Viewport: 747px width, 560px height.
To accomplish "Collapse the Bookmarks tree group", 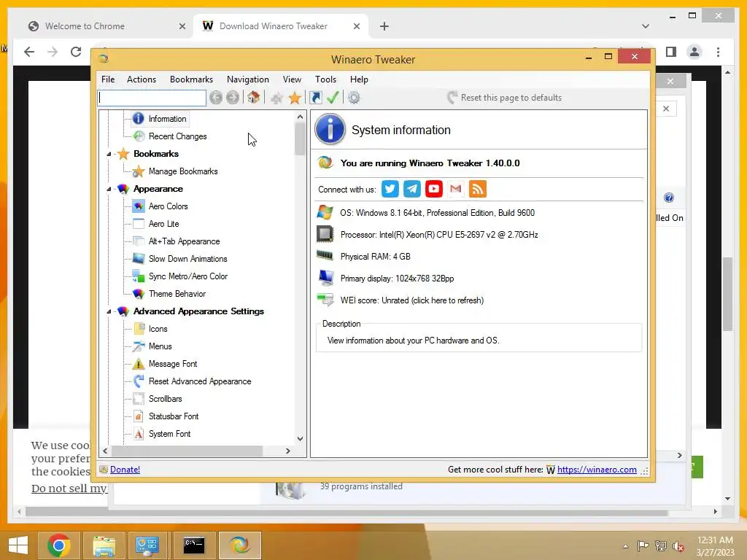I will (x=109, y=154).
